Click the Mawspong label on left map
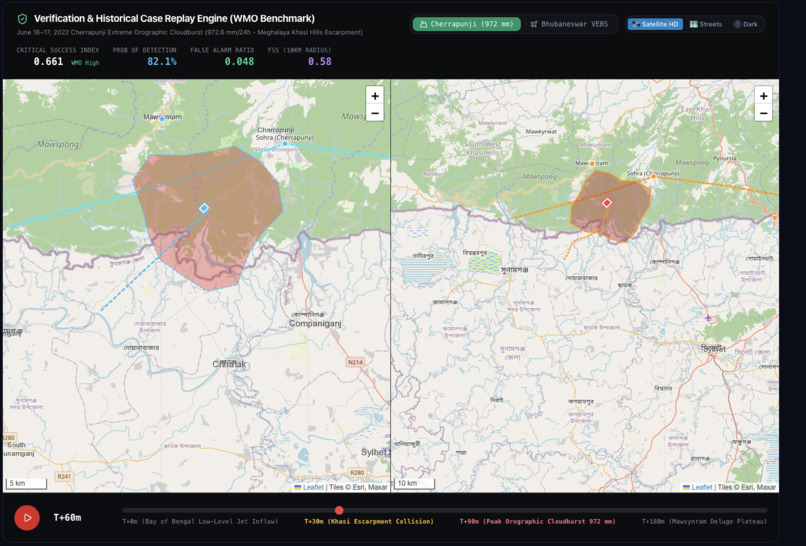806x546 pixels. (58, 144)
